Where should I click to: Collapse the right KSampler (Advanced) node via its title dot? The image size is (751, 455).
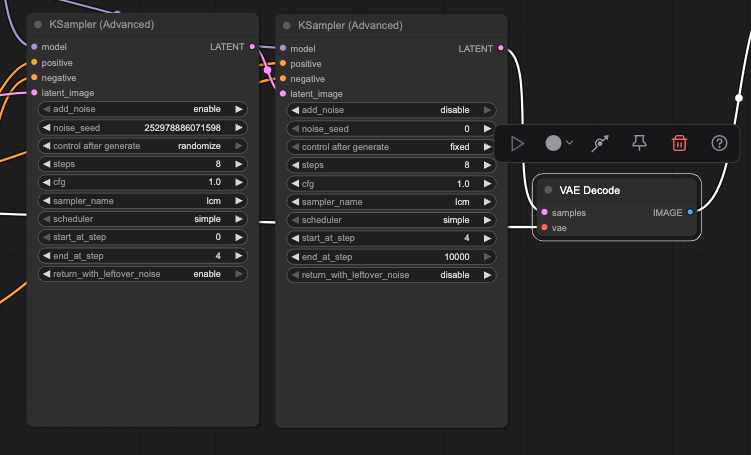coord(286,25)
